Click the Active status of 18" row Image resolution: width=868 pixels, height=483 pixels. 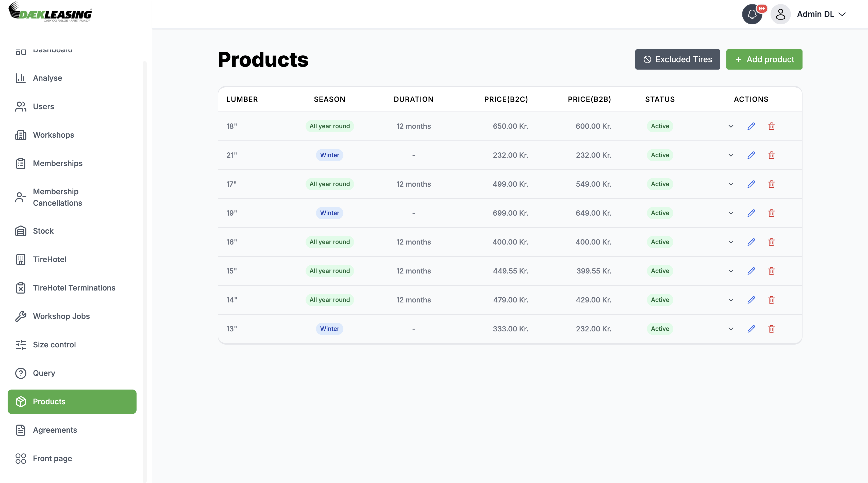point(660,126)
